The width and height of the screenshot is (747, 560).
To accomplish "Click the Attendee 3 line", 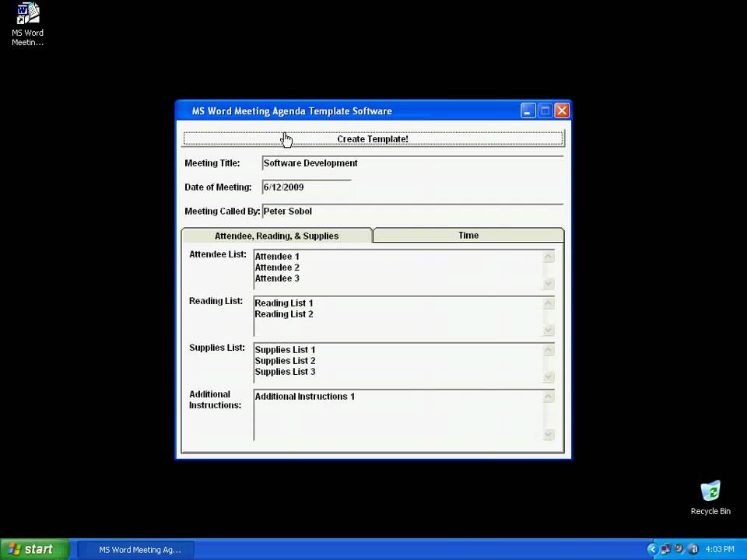I will 277,278.
